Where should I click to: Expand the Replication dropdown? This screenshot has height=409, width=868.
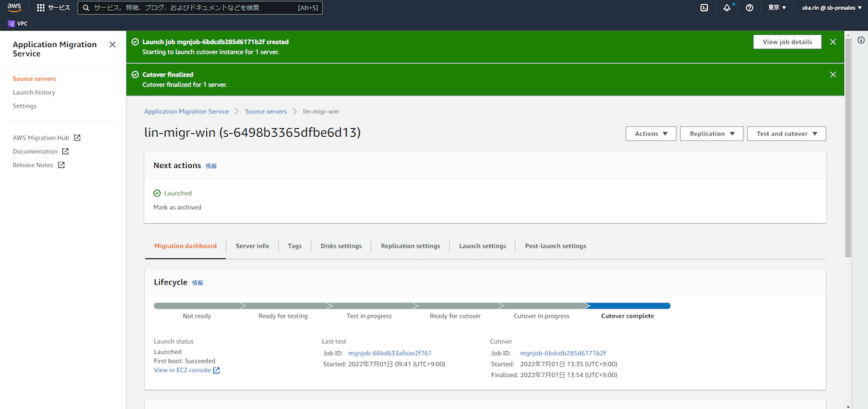click(x=712, y=134)
